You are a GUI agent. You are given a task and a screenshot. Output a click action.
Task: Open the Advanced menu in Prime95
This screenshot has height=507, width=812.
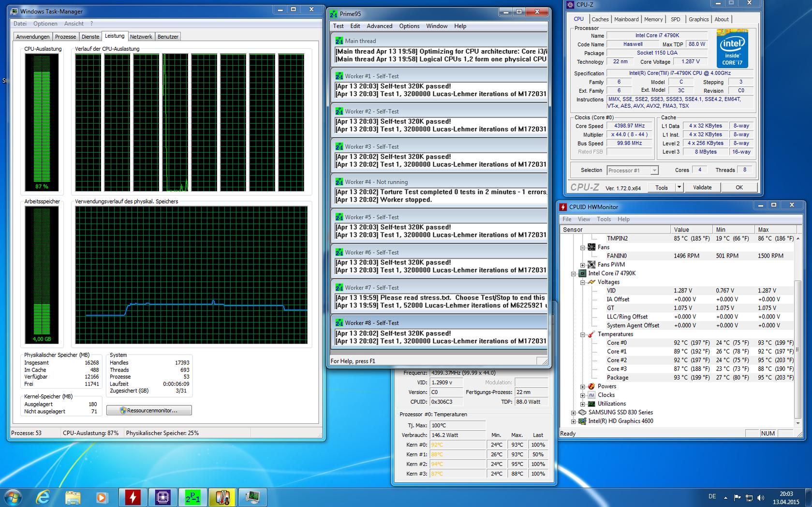point(380,26)
